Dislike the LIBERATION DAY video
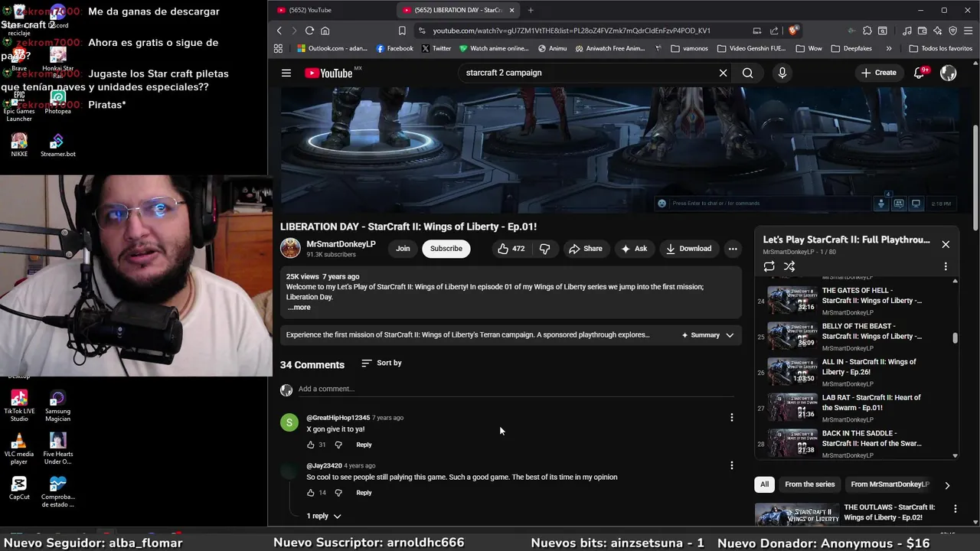This screenshot has height=551, width=980. (545, 249)
